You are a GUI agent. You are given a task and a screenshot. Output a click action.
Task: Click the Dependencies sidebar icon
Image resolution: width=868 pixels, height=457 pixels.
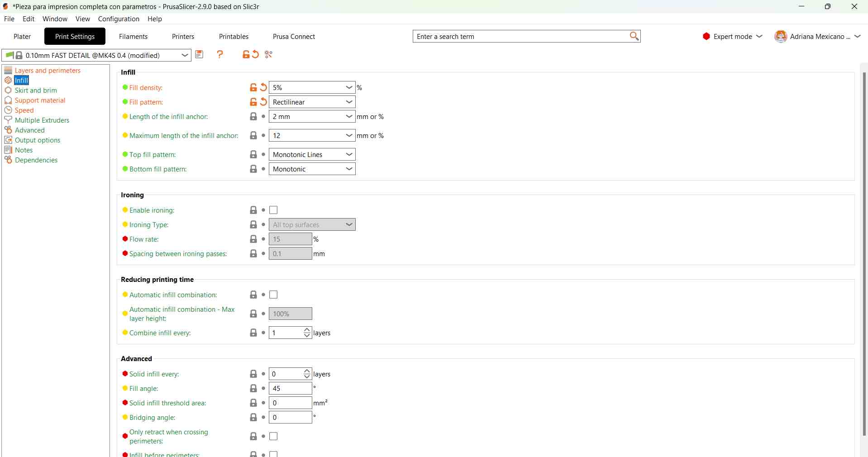[8, 160]
